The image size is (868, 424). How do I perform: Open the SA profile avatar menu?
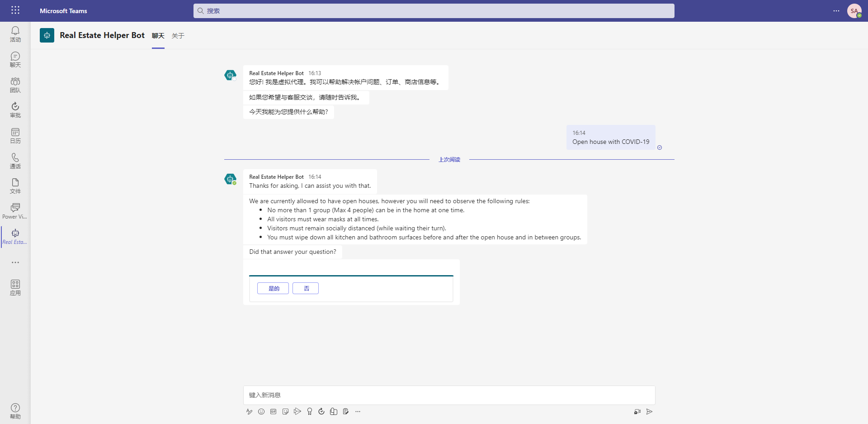854,11
